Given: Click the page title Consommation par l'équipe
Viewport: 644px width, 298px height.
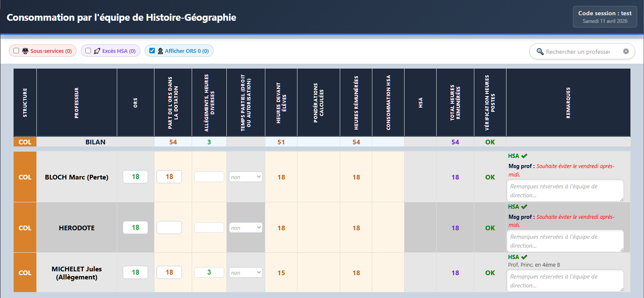Looking at the screenshot, I should [x=121, y=17].
